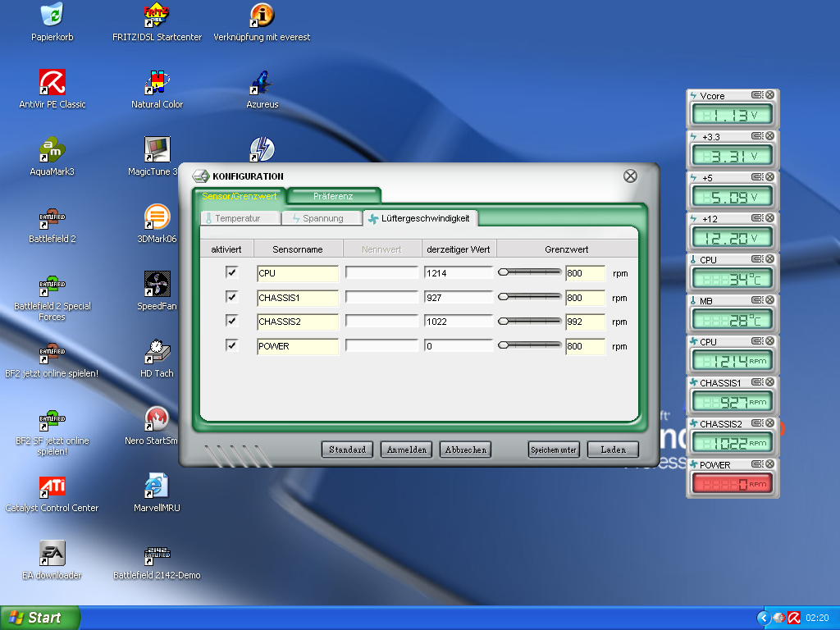The width and height of the screenshot is (840, 630).
Task: Select the Azureus desktop icon
Action: pos(262,89)
